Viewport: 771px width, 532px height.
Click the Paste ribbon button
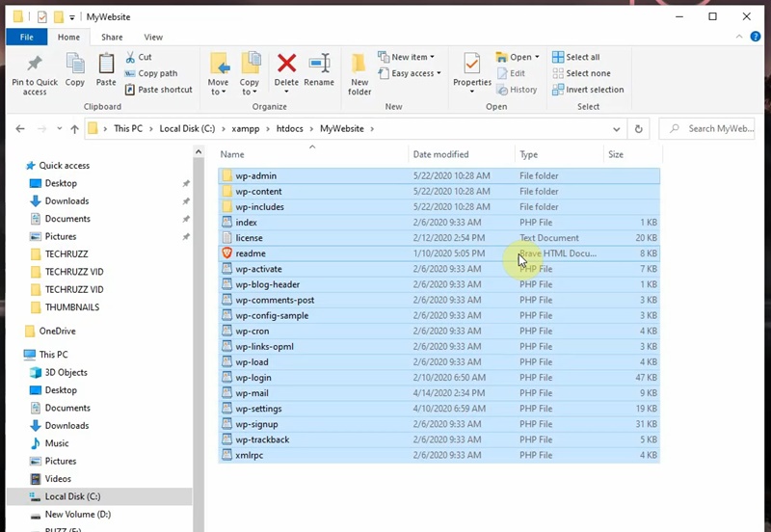click(x=106, y=69)
